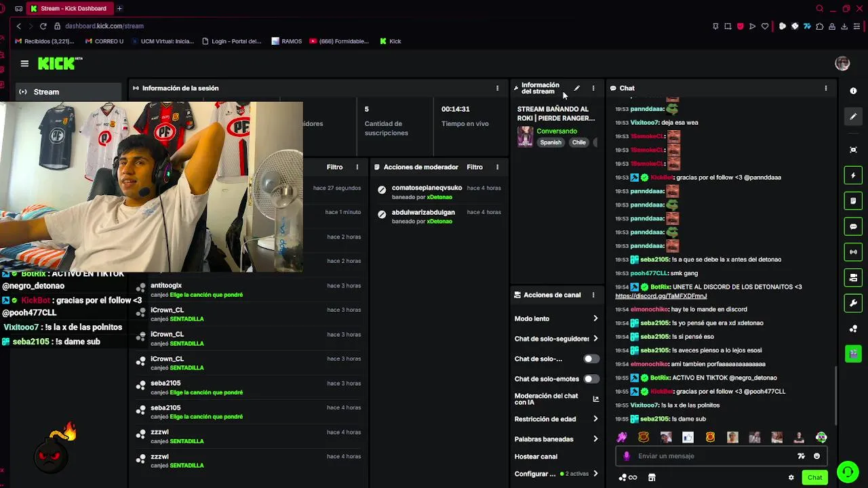Open Acciones de moderador three-dot menu
The image size is (868, 488).
tap(497, 167)
